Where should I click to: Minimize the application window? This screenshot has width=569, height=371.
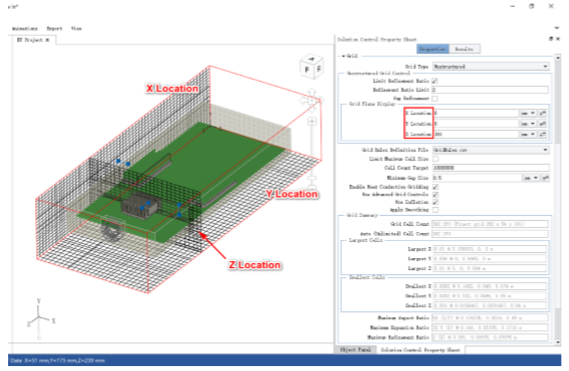pos(512,6)
